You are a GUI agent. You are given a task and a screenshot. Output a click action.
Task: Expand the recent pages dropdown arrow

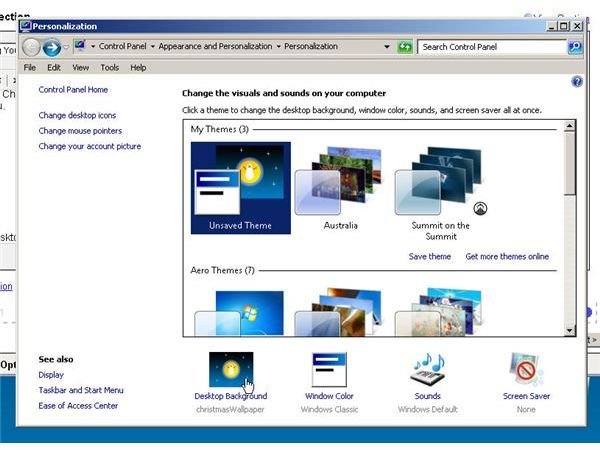pos(66,47)
